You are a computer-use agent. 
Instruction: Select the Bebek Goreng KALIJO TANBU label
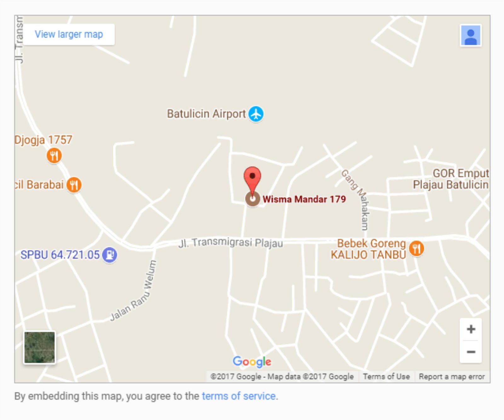[369, 249]
